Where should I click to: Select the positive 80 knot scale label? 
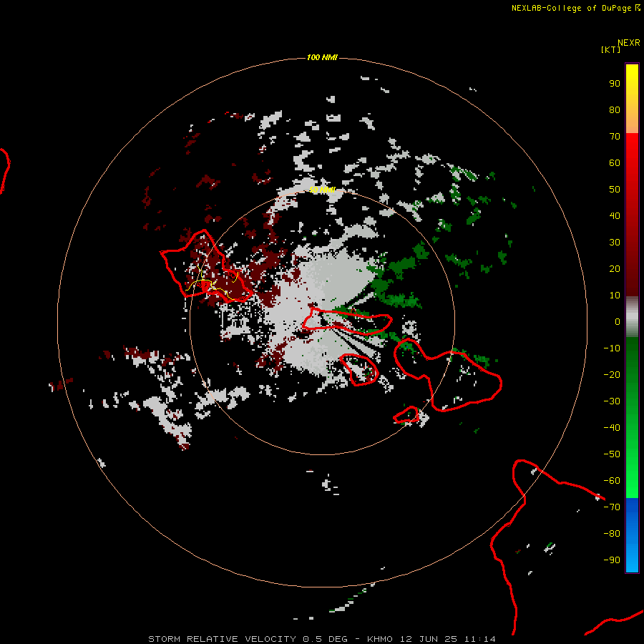pyautogui.click(x=615, y=109)
